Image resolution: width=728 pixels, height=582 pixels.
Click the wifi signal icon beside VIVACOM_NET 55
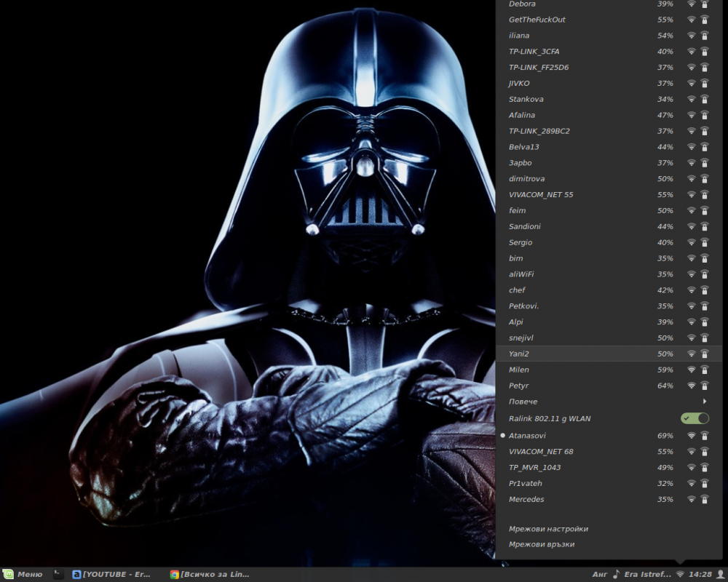692,194
